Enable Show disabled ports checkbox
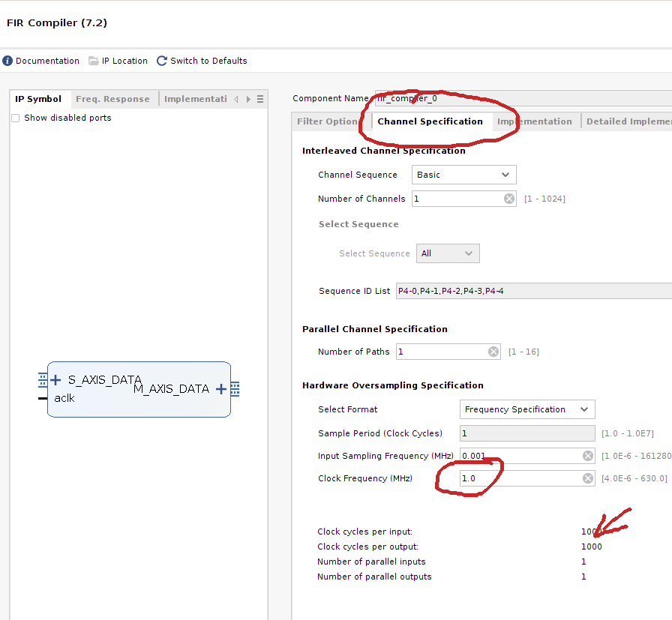The height and width of the screenshot is (620, 672). point(16,118)
